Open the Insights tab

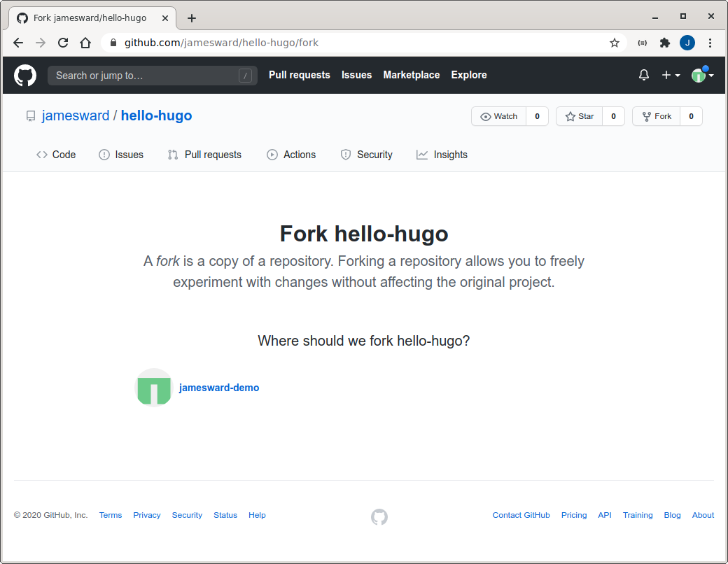[442, 155]
